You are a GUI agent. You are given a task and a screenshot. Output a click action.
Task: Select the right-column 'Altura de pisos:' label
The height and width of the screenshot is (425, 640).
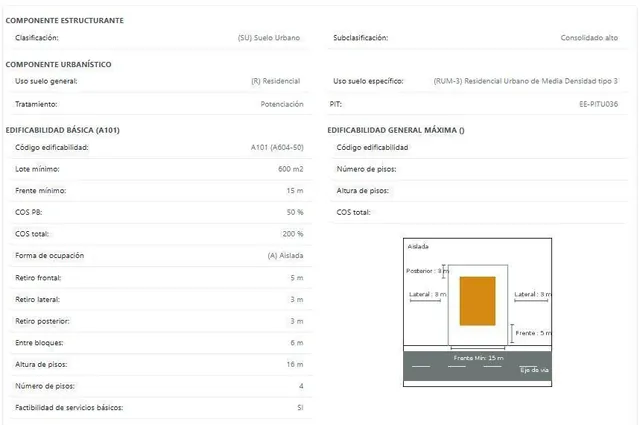362,191
